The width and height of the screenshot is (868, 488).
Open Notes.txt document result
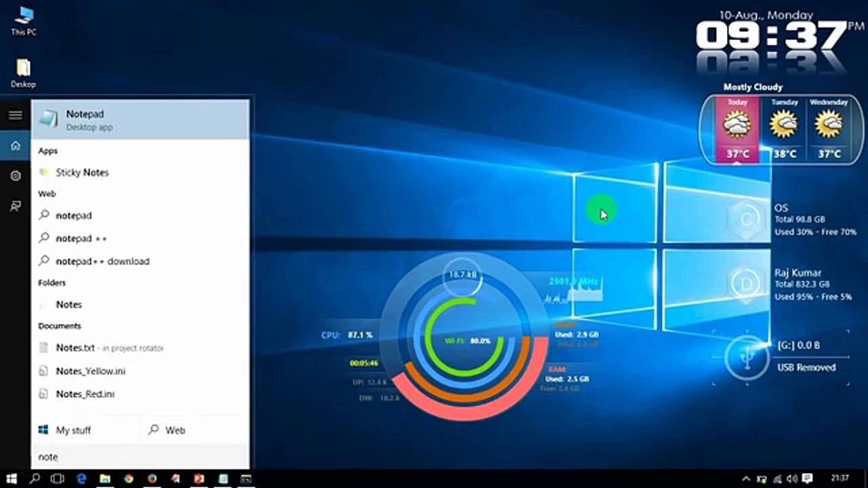(x=140, y=348)
